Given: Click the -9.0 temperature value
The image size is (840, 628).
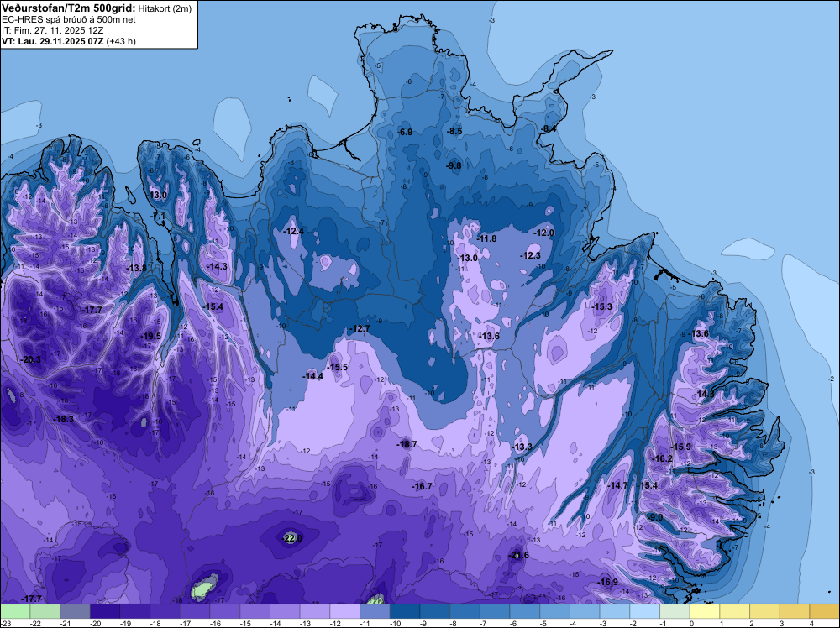Looking at the screenshot, I should [654, 517].
